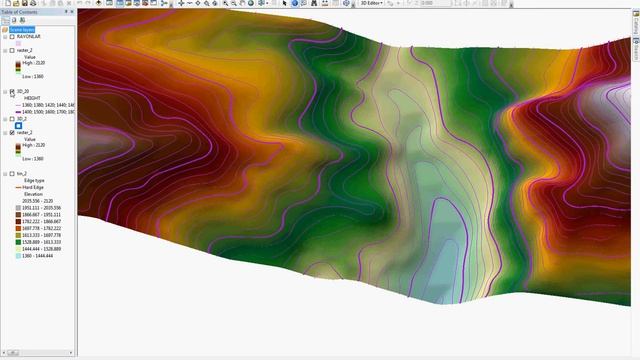Click the New scene document icon
The height and width of the screenshot is (360, 640).
click(8, 3)
